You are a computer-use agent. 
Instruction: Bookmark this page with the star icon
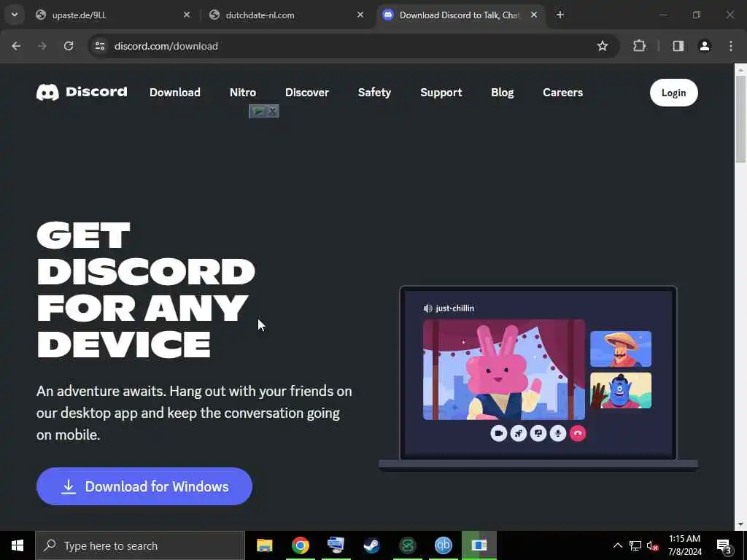tap(602, 46)
